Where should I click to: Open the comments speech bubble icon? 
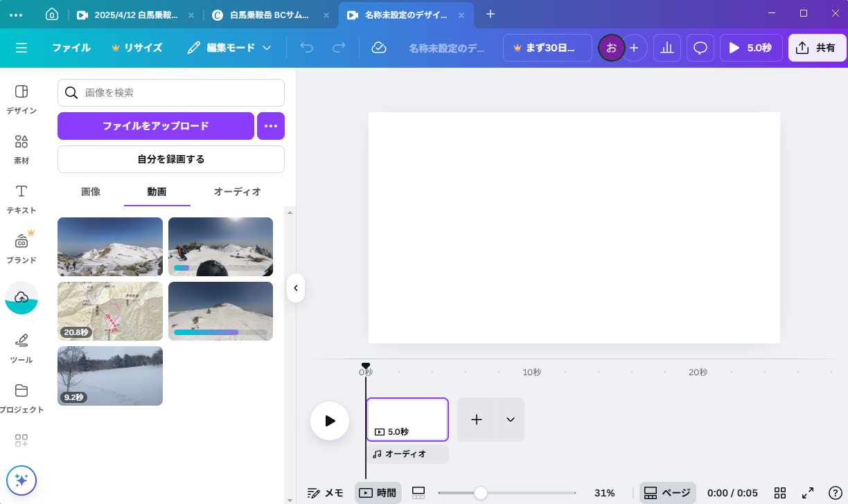tap(700, 48)
